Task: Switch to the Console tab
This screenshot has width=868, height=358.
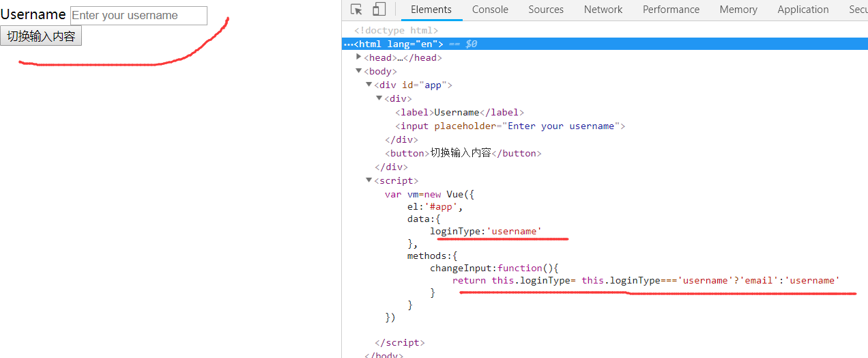Action: click(x=490, y=10)
